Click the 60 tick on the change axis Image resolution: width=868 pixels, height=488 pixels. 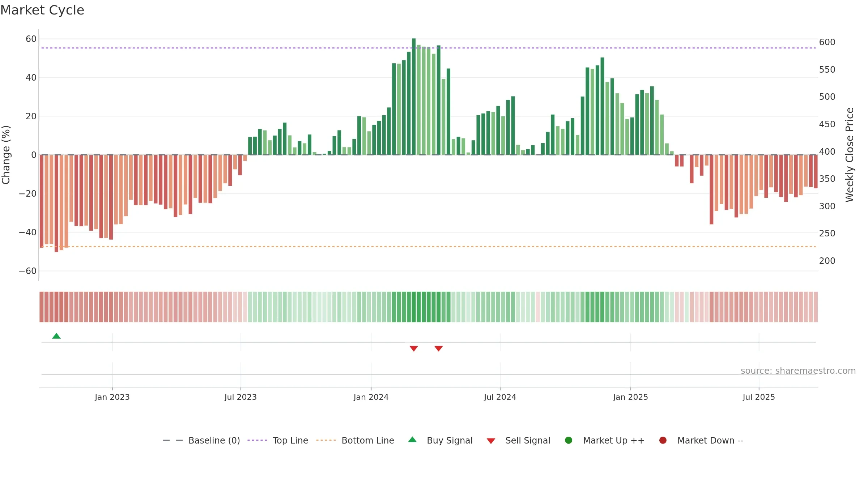31,39
